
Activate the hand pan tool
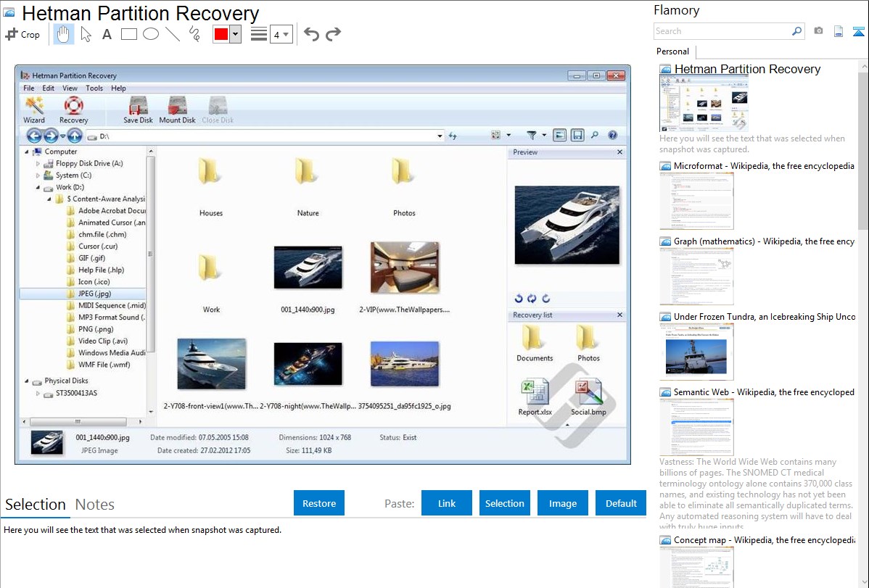click(63, 34)
